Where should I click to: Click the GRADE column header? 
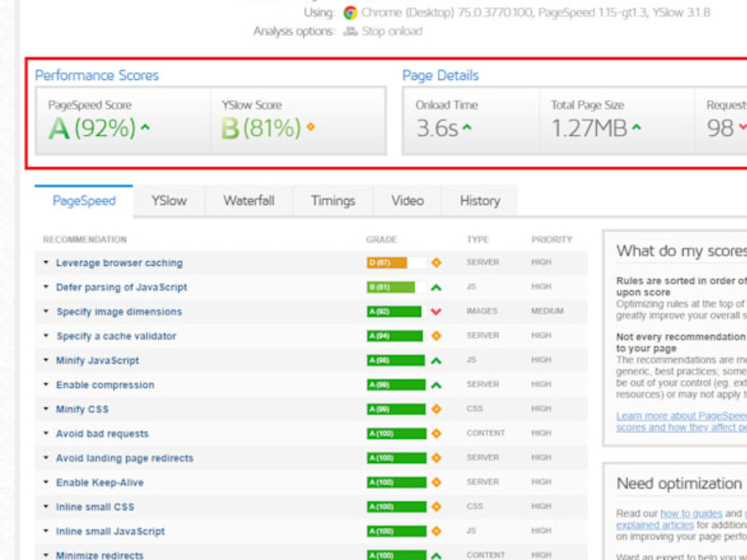pos(381,240)
